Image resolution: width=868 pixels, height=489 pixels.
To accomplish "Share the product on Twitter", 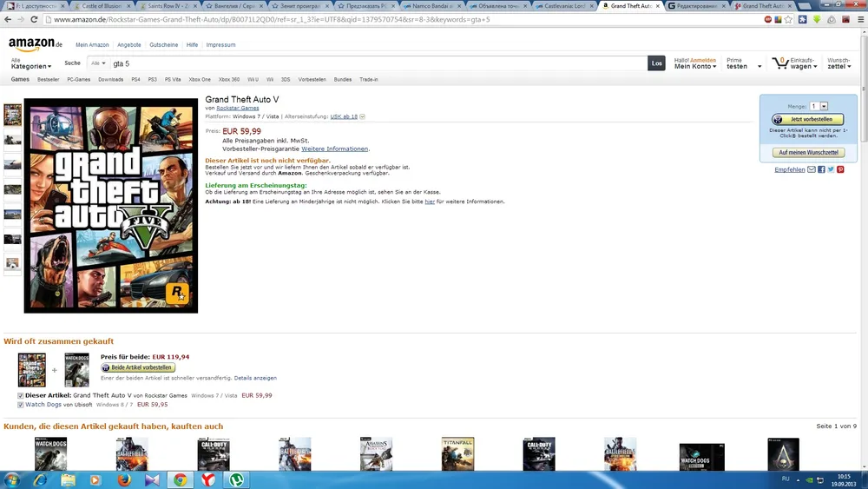I will tap(831, 169).
